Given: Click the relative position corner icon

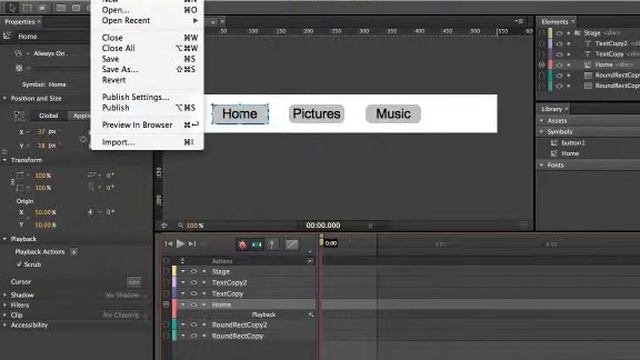Looking at the screenshot, I should click(19, 116).
